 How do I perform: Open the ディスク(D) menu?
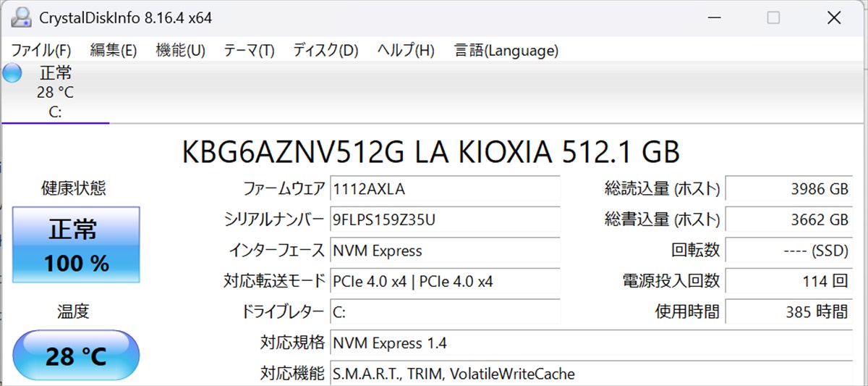(325, 51)
